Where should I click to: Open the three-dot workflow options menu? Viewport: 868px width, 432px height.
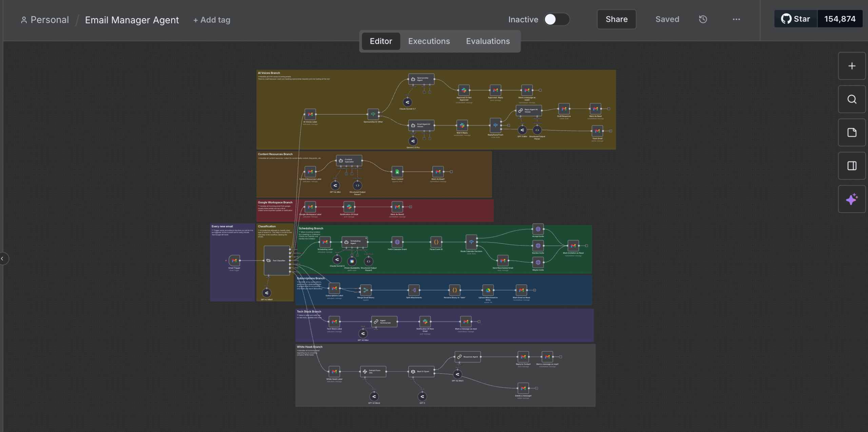click(x=736, y=19)
